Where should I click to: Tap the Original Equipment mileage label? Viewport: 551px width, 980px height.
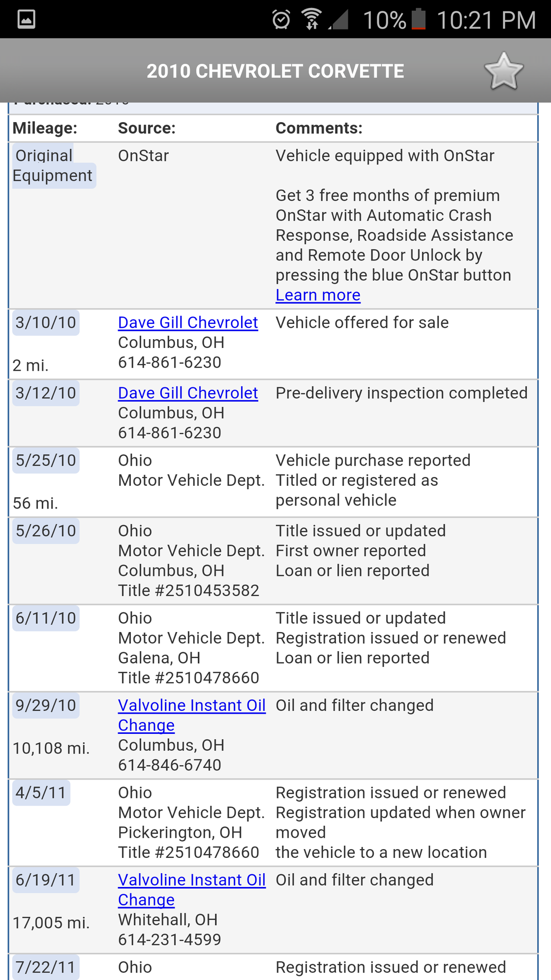[52, 166]
